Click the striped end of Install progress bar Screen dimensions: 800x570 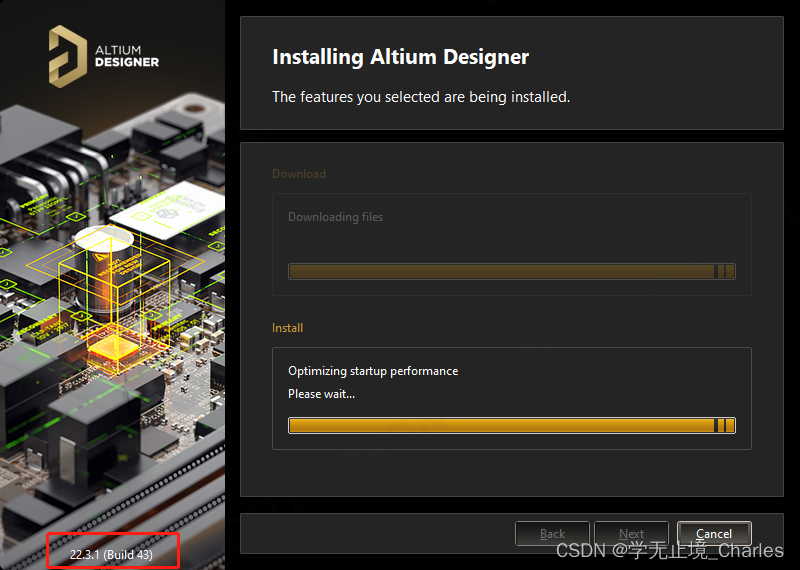[725, 425]
